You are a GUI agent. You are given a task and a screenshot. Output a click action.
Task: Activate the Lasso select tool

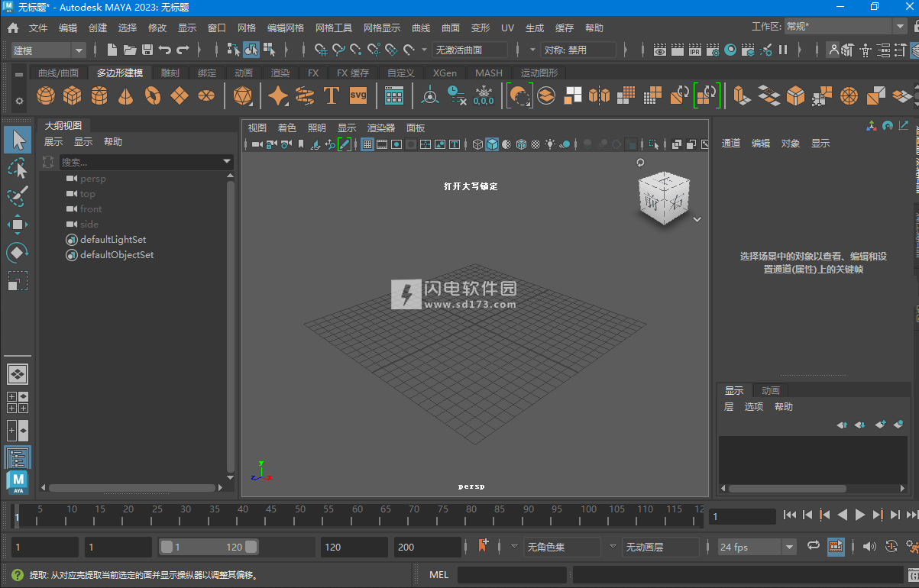point(18,168)
